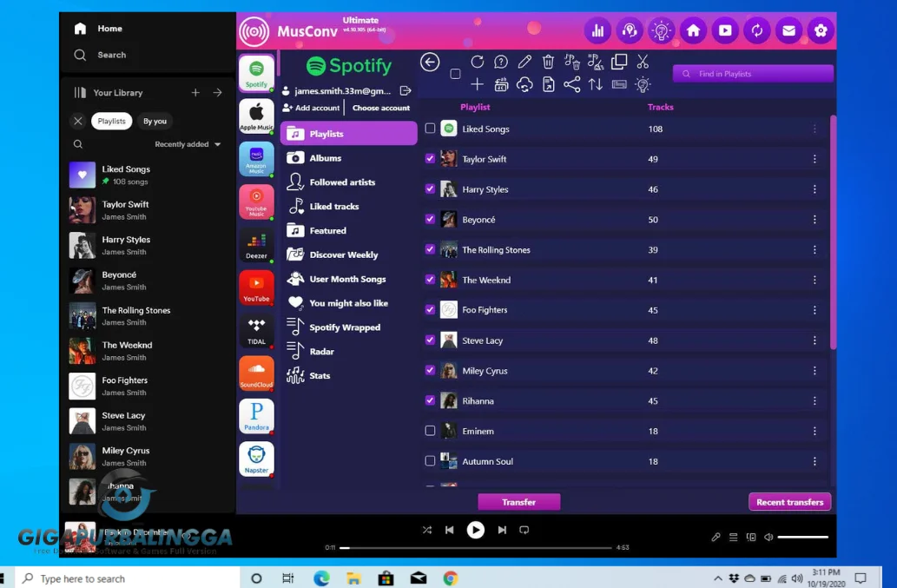Viewport: 897px width, 588px height.
Task: Click the sync arrows icon in MusConv header
Action: coord(757,30)
